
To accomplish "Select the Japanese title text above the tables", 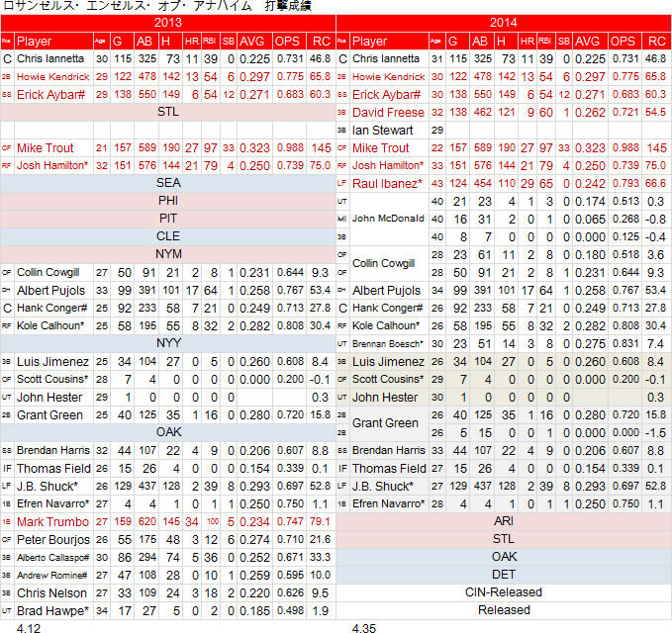I will [156, 6].
